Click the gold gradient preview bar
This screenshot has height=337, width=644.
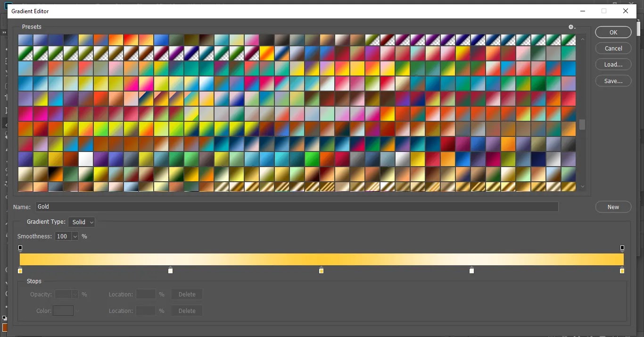click(x=322, y=259)
